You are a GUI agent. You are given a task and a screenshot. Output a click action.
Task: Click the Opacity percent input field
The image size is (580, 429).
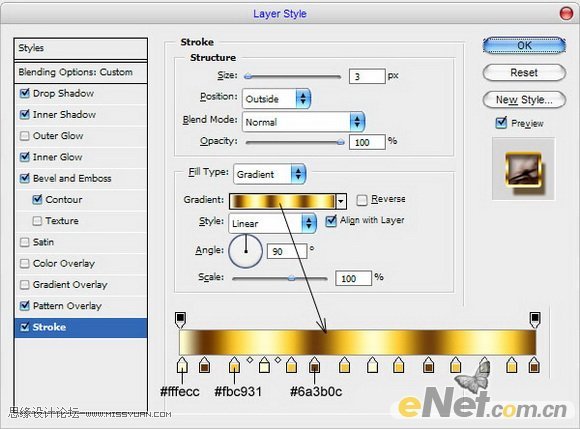pos(367,142)
